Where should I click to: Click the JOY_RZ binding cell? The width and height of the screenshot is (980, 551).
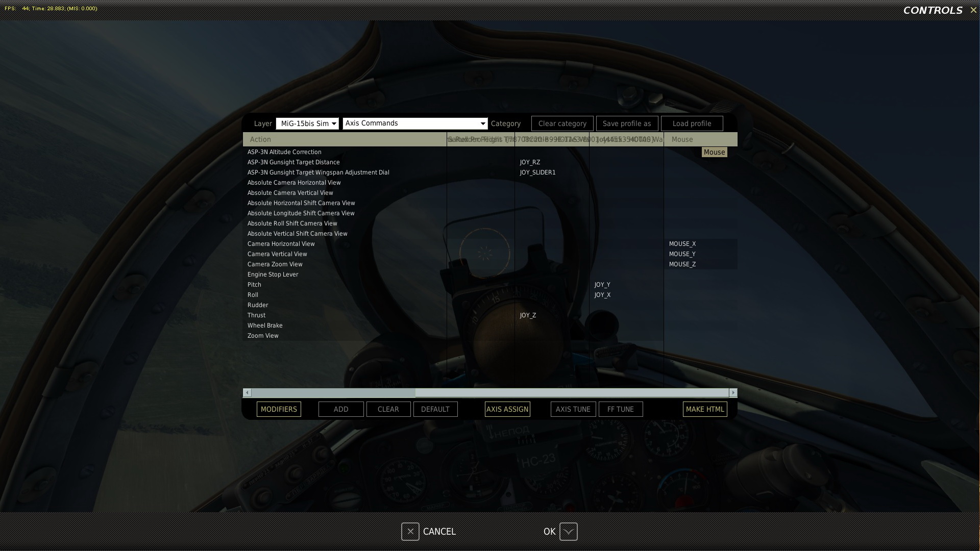click(552, 162)
